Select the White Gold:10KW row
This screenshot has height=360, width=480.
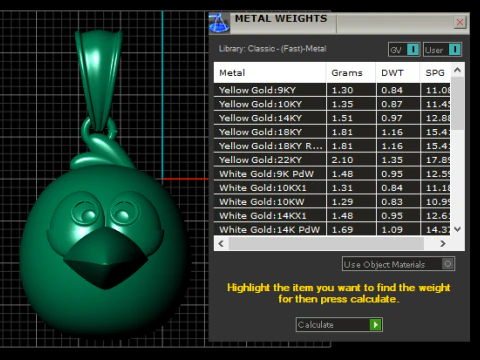pos(332,202)
